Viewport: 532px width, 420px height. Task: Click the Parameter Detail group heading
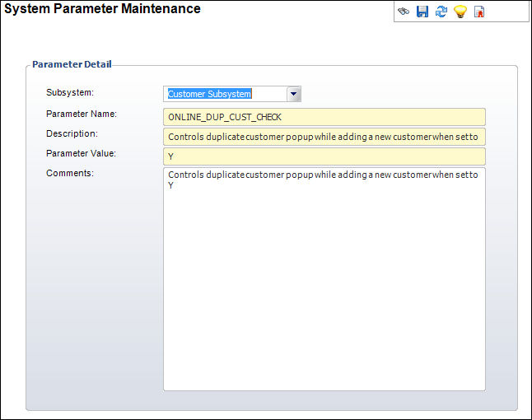click(x=72, y=64)
